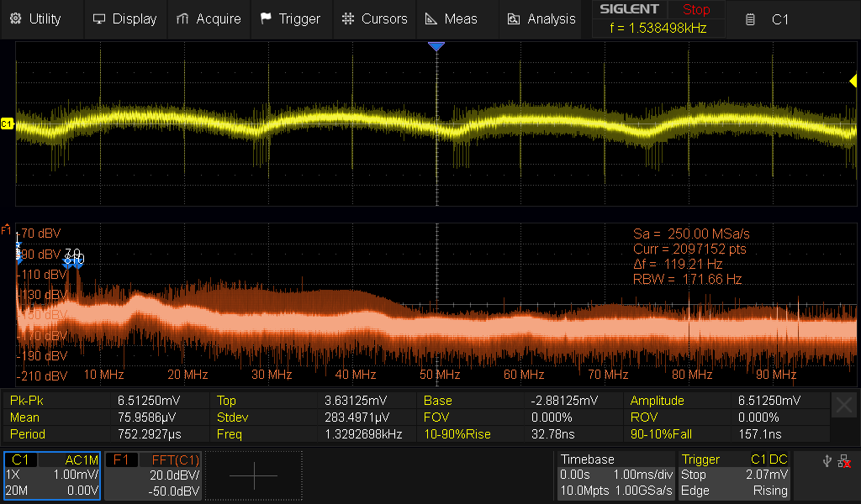Image resolution: width=861 pixels, height=504 pixels.
Task: Open the Analysis chart icon menu
Action: pyautogui.click(x=542, y=18)
